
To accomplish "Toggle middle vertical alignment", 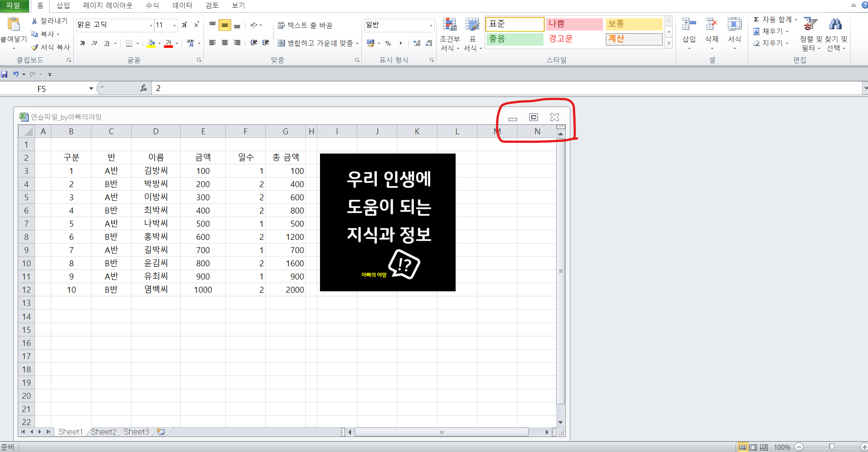I will (225, 25).
